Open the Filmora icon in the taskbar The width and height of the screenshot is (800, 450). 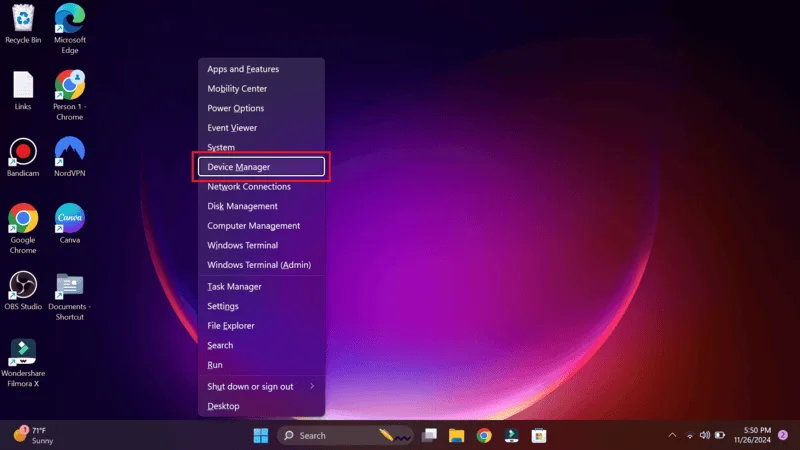(511, 436)
